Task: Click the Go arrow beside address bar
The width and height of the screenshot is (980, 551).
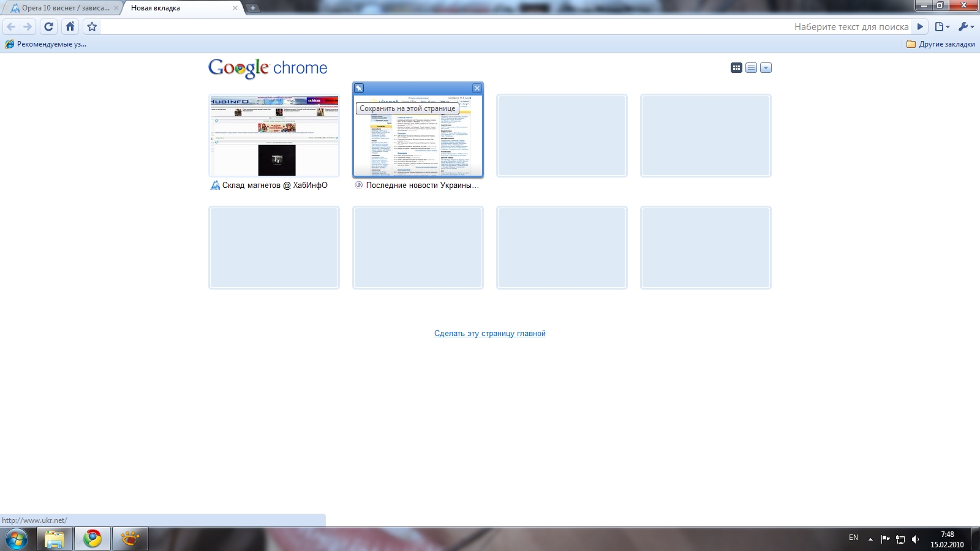Action: 920,26
